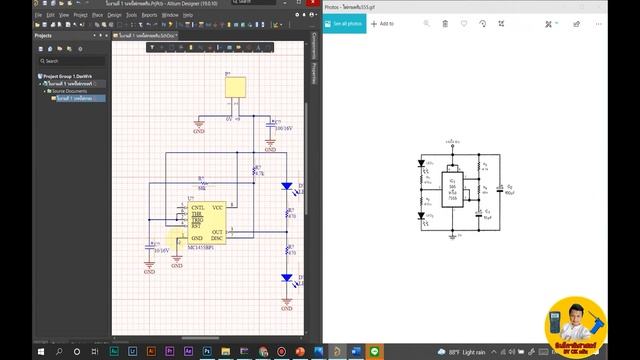
Task: Open the Tools menu
Action: (131, 15)
